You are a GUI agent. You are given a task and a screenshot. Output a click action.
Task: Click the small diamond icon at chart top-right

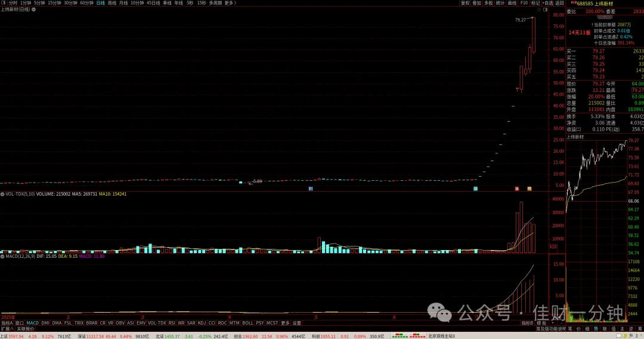(x=539, y=10)
